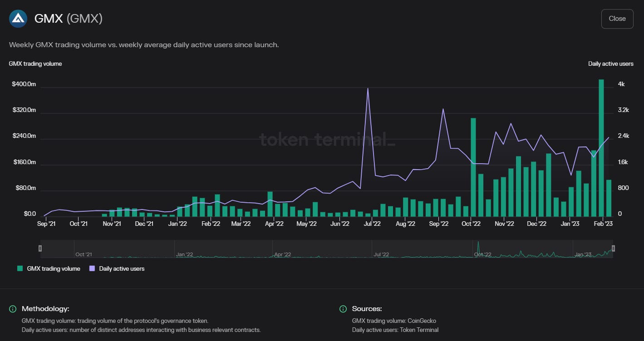Click the tall Oct '22 volume bar
The image size is (644, 341).
473,167
